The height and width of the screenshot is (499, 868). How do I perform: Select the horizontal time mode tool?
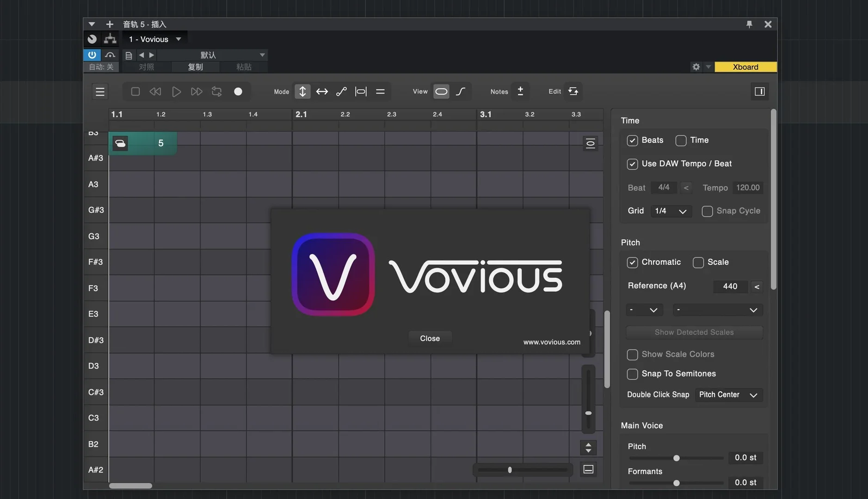click(322, 91)
